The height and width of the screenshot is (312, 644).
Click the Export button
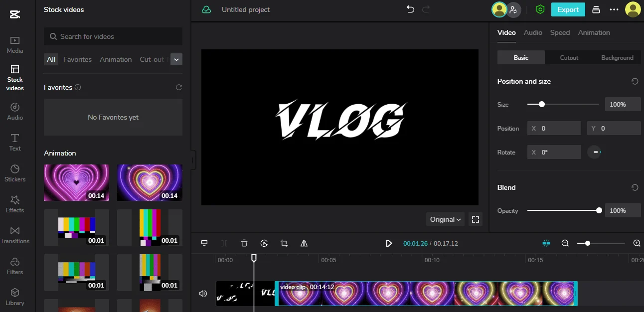[568, 9]
